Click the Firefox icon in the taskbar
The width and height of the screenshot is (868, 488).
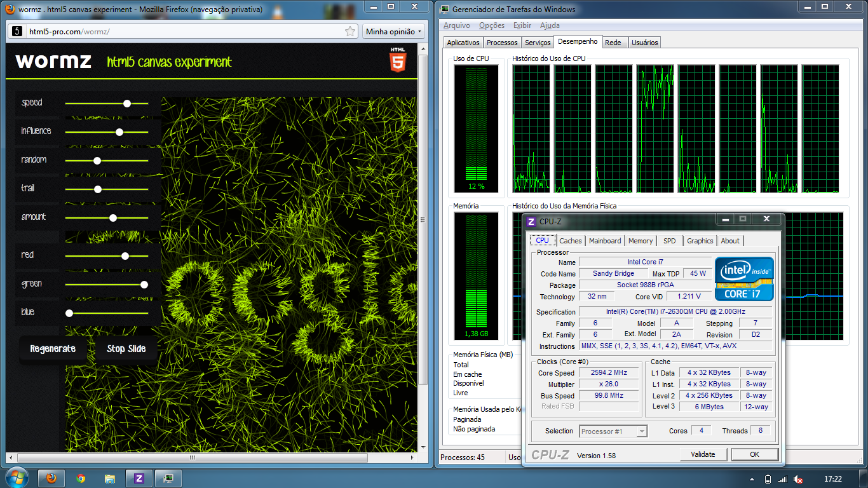(x=51, y=478)
